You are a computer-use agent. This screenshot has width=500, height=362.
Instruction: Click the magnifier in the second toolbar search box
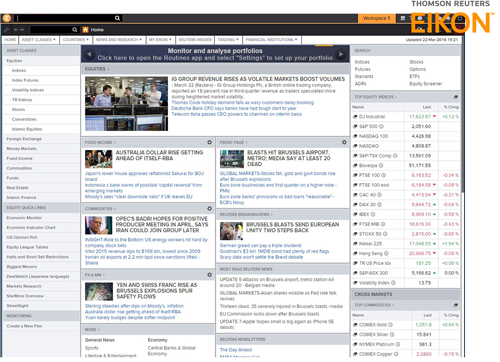point(75,30)
